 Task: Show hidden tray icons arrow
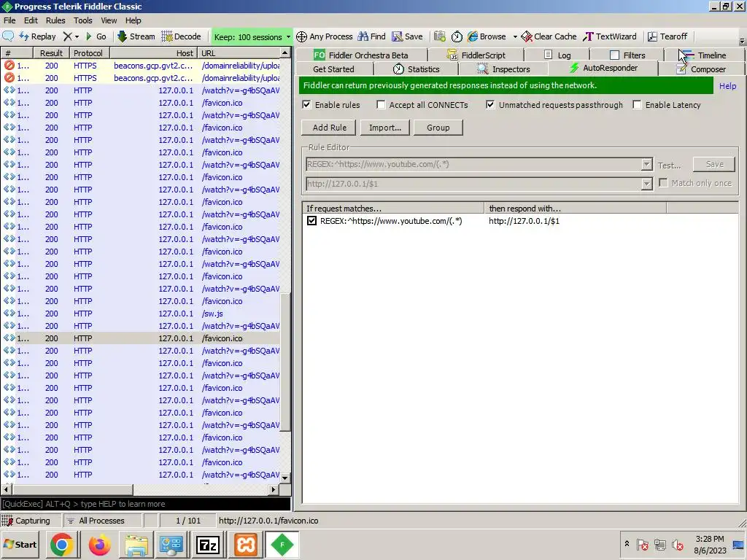[627, 543]
